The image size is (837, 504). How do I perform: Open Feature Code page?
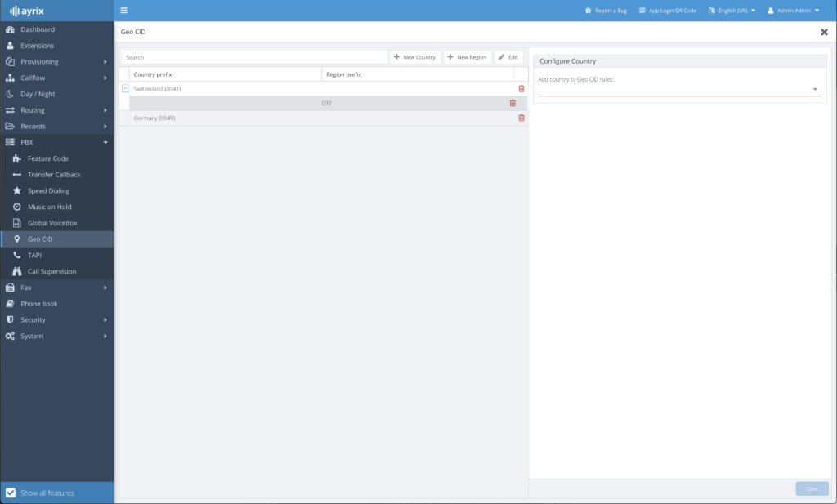tap(48, 158)
